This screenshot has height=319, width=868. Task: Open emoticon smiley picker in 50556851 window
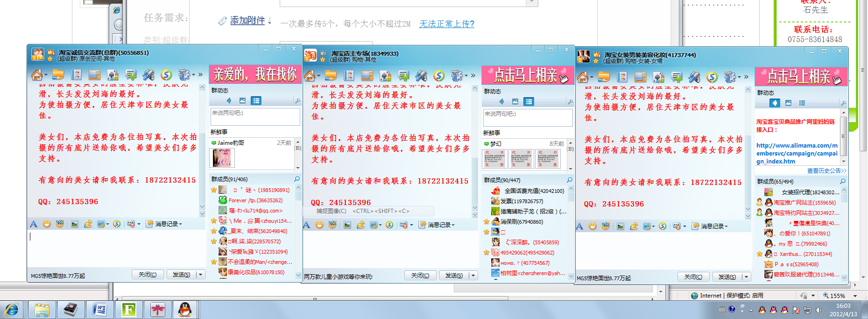(x=47, y=224)
